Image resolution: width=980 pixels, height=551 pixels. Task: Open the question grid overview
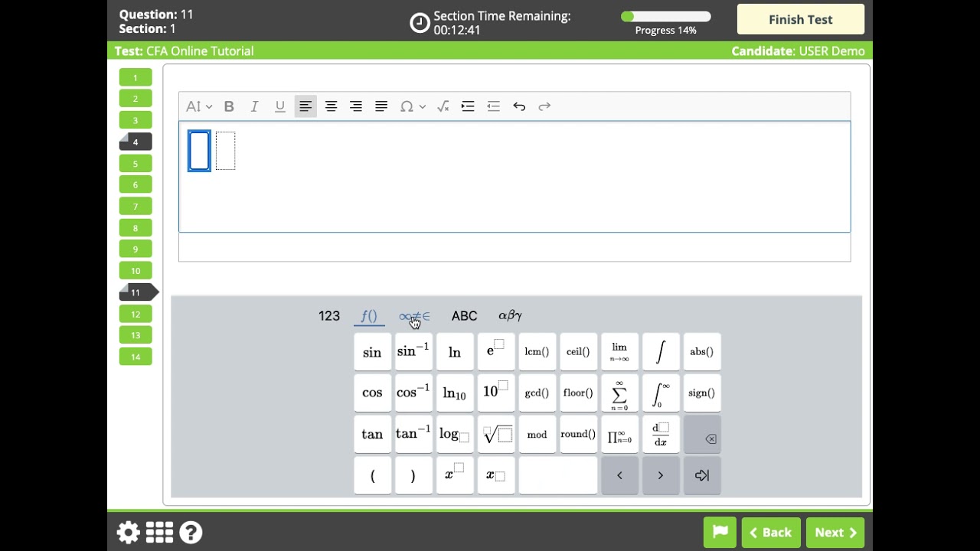click(159, 533)
